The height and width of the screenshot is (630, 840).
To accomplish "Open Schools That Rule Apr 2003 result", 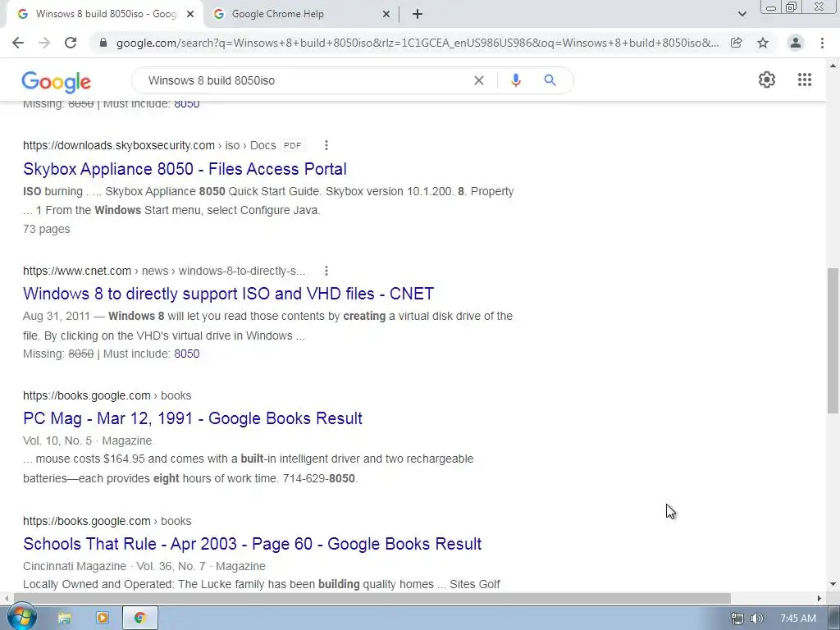I will [253, 544].
